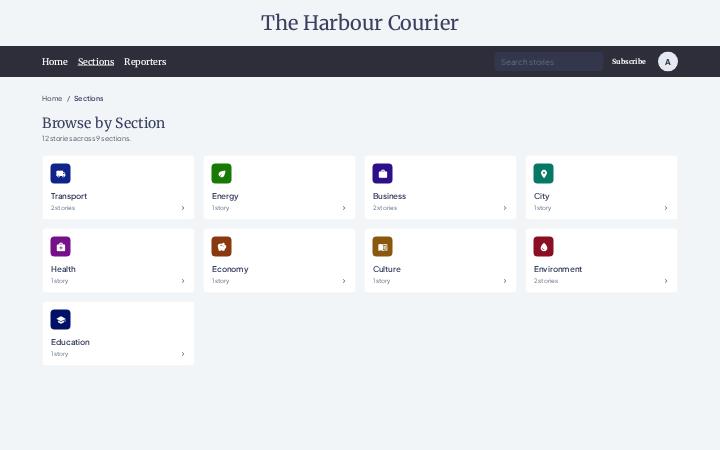Image resolution: width=720 pixels, height=450 pixels.
Task: Open the Culture section title
Action: click(x=387, y=269)
